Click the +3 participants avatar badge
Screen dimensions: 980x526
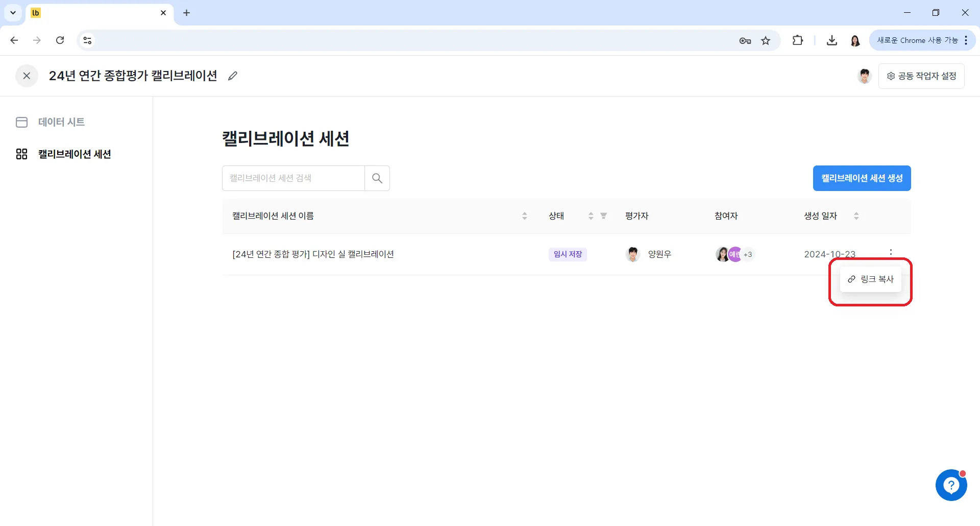coord(748,254)
